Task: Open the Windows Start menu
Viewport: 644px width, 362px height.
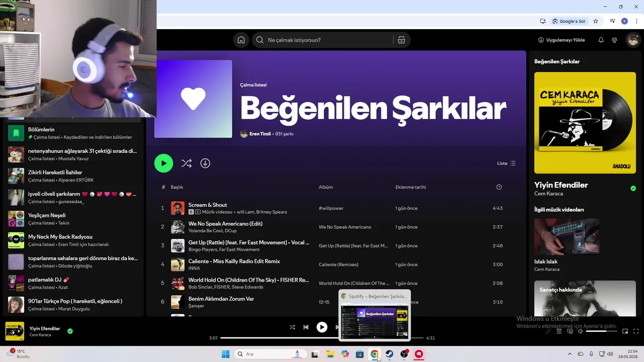Action: [x=225, y=354]
